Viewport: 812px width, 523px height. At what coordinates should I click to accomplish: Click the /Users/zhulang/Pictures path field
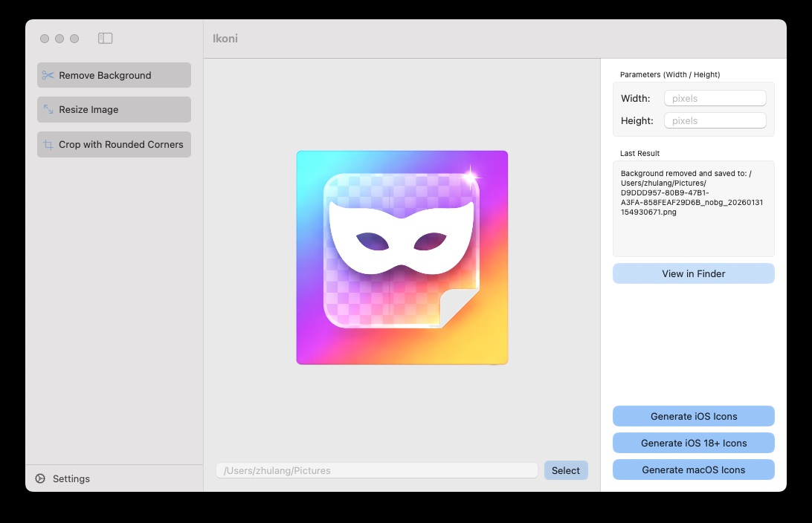point(376,470)
